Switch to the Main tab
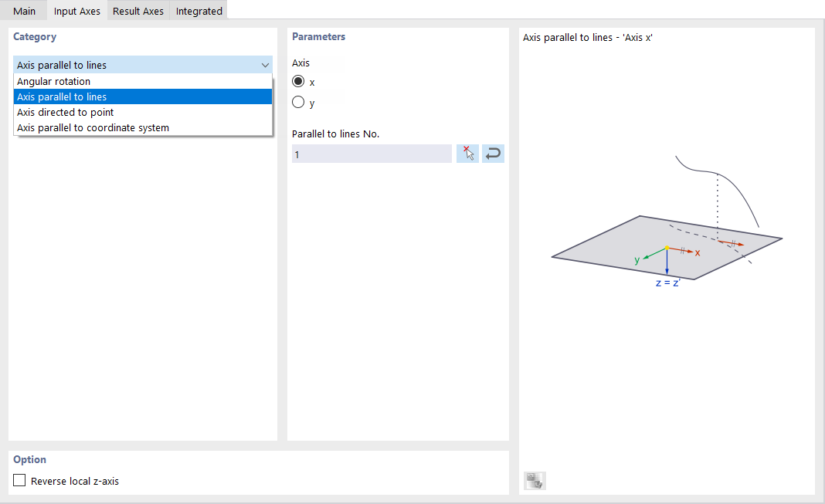Viewport: 825px width, 504px height. click(24, 10)
